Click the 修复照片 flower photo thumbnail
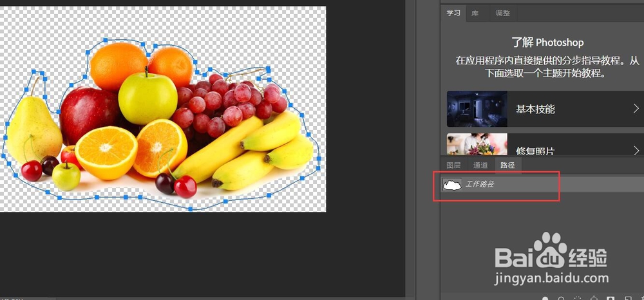The height and width of the screenshot is (300, 644). (477, 144)
